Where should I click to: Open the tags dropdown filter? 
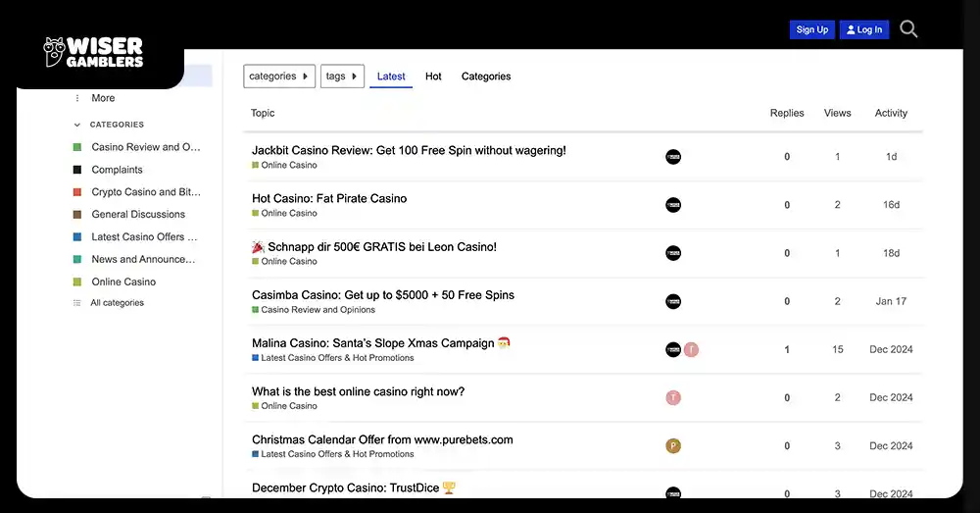click(342, 77)
